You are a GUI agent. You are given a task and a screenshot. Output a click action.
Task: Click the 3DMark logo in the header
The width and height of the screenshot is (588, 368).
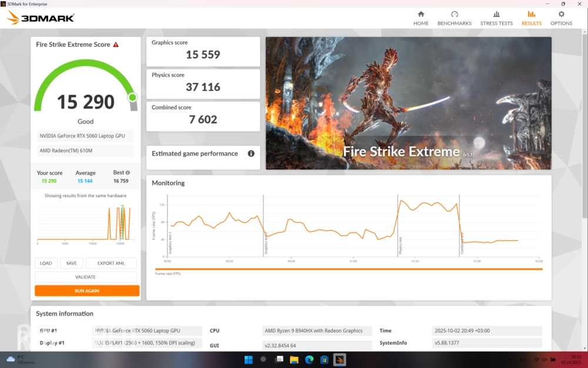(41, 18)
